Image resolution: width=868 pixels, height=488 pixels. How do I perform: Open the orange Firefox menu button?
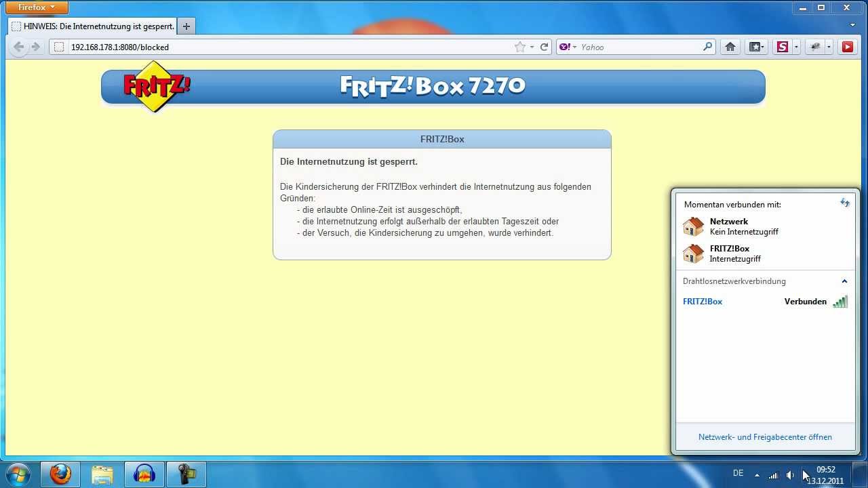tap(37, 7)
